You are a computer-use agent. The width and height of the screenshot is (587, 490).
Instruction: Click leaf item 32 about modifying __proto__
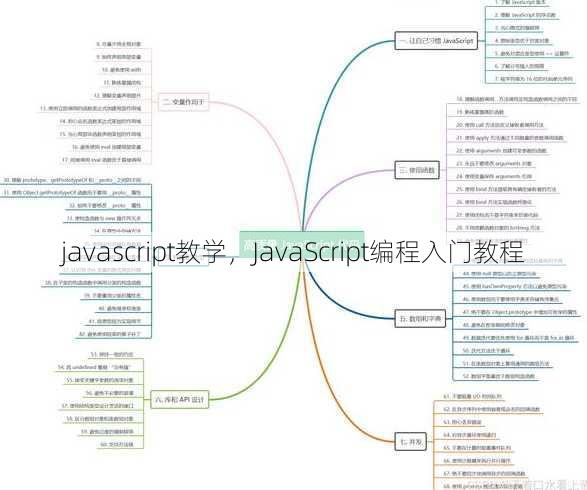(105, 206)
